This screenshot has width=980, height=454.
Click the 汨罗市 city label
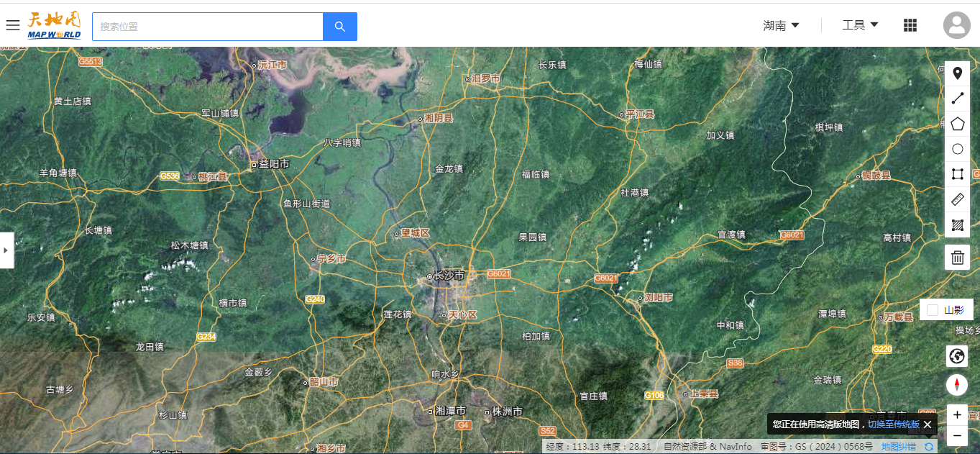click(x=485, y=78)
